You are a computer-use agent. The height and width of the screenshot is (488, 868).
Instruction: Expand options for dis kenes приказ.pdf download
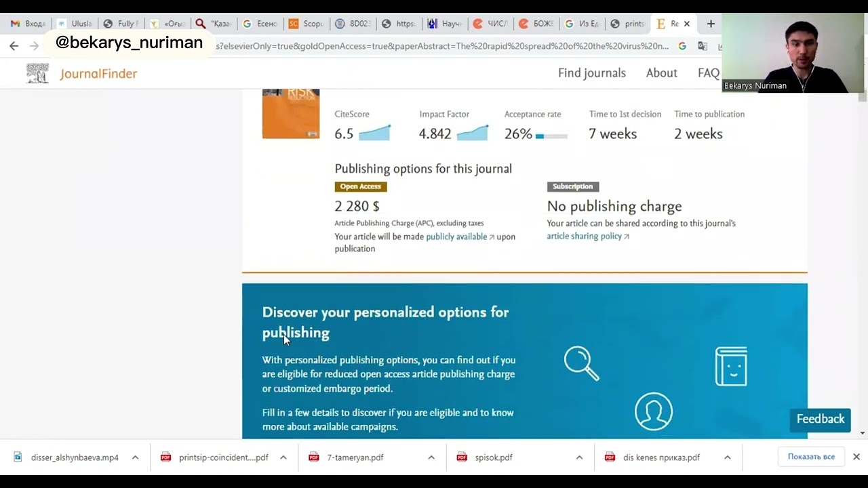tap(727, 457)
